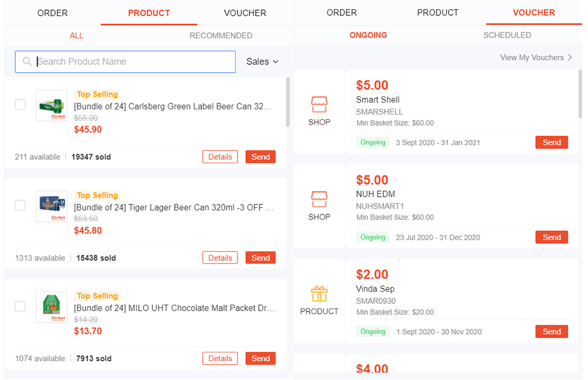
Task: Click the gift icon for Vinda Sep voucher
Action: tap(319, 294)
